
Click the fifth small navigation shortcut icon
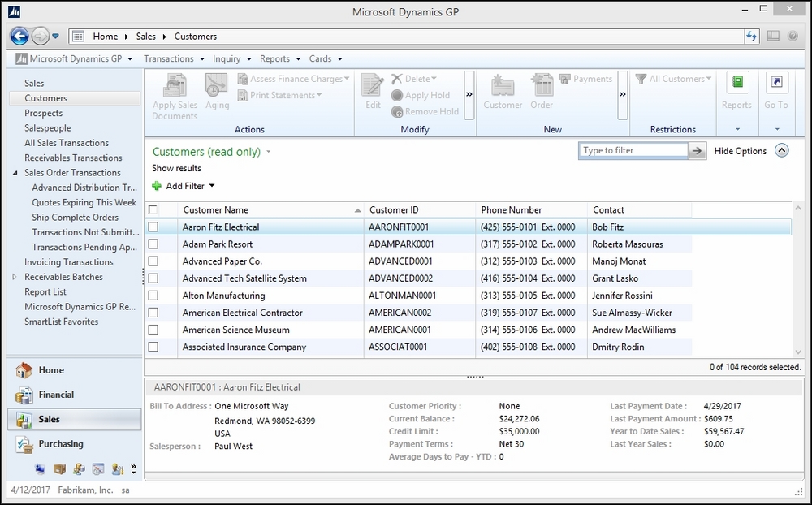[x=118, y=469]
